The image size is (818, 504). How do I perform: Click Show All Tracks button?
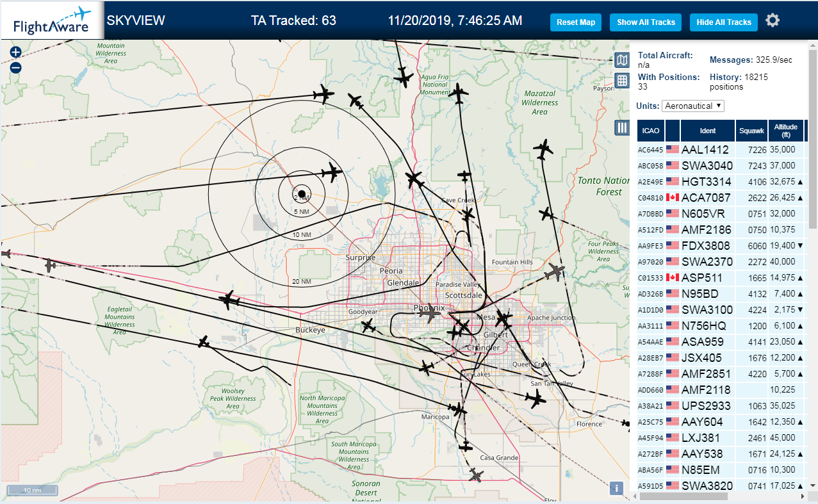(x=646, y=22)
